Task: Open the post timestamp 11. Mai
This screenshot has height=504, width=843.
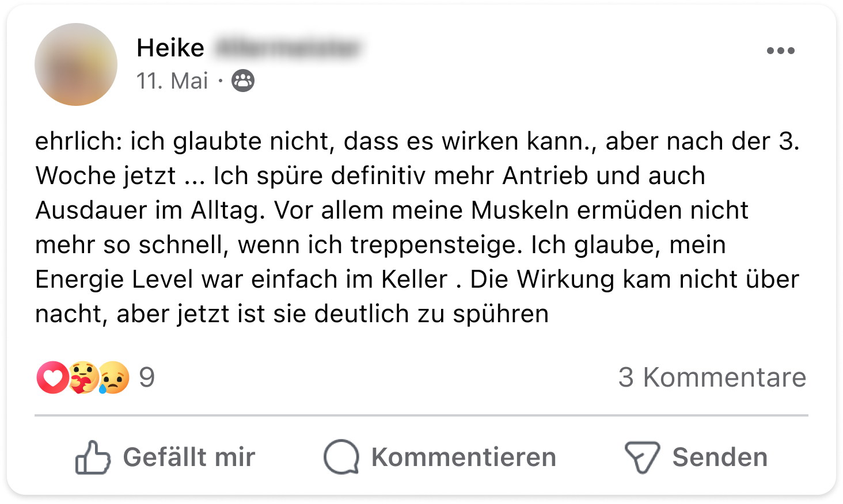Action: coord(172,81)
